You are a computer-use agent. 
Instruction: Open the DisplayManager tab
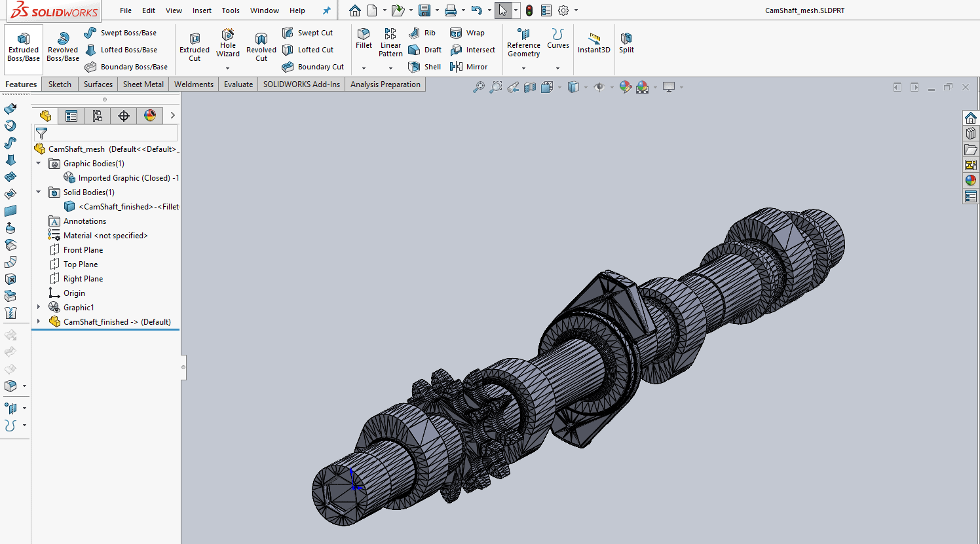(x=150, y=116)
